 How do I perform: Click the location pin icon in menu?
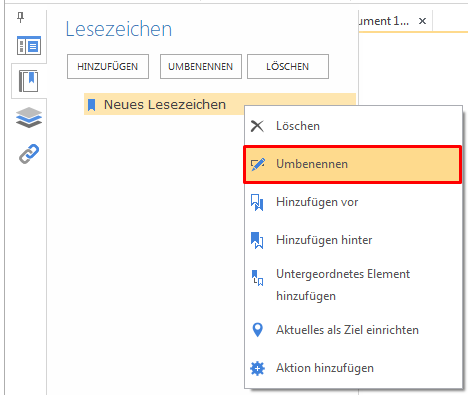(257, 330)
